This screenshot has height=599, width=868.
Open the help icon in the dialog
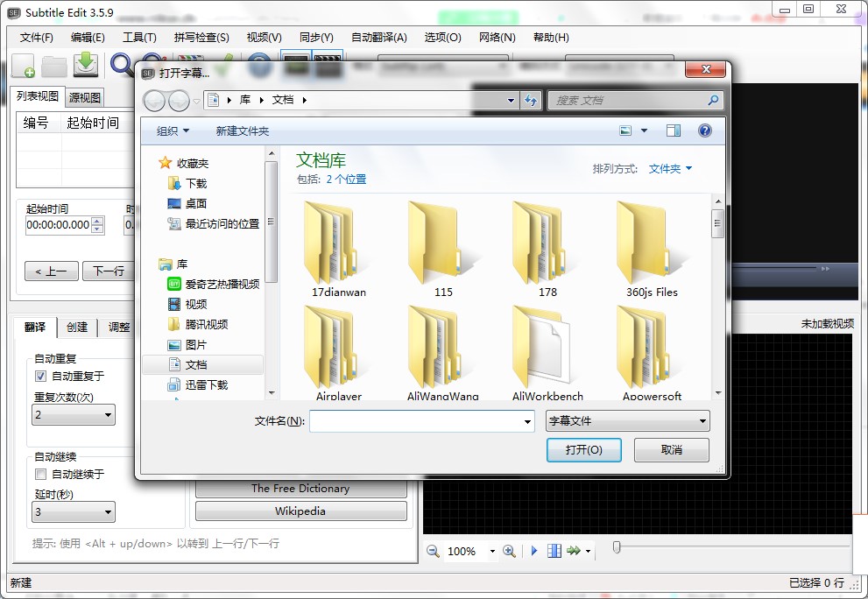(x=705, y=130)
